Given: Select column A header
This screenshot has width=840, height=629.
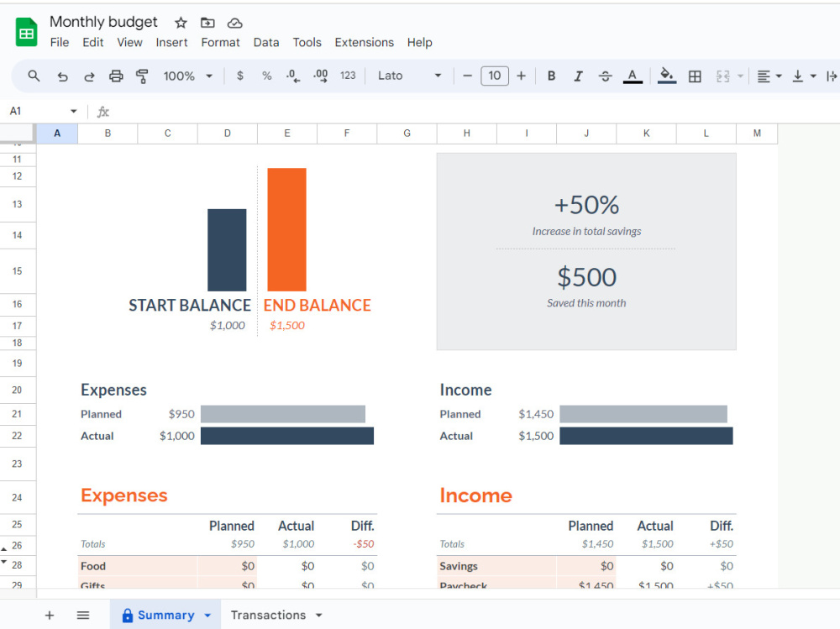Looking at the screenshot, I should 57,134.
